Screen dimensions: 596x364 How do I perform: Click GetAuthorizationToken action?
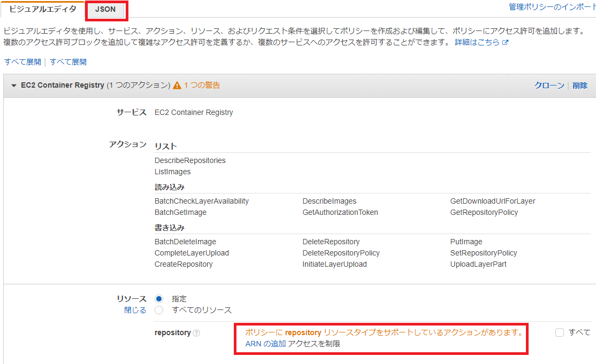coord(340,212)
